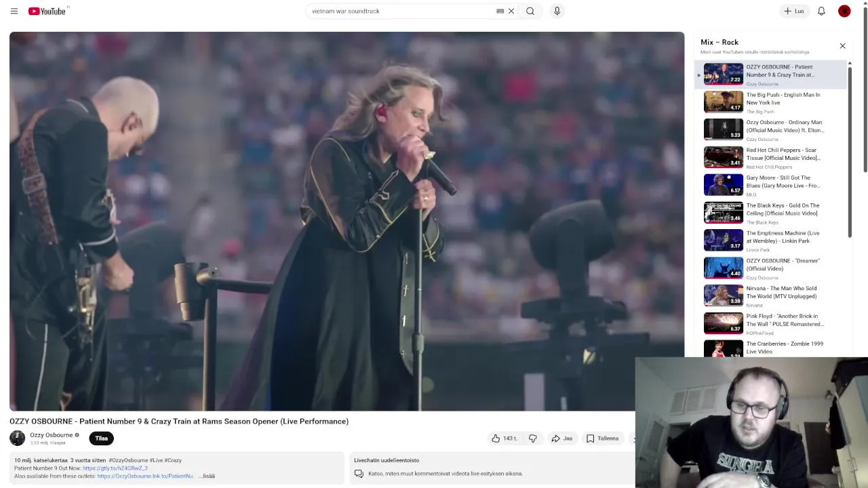The height and width of the screenshot is (488, 868).
Task: Clear the search text with X
Action: pos(511,11)
